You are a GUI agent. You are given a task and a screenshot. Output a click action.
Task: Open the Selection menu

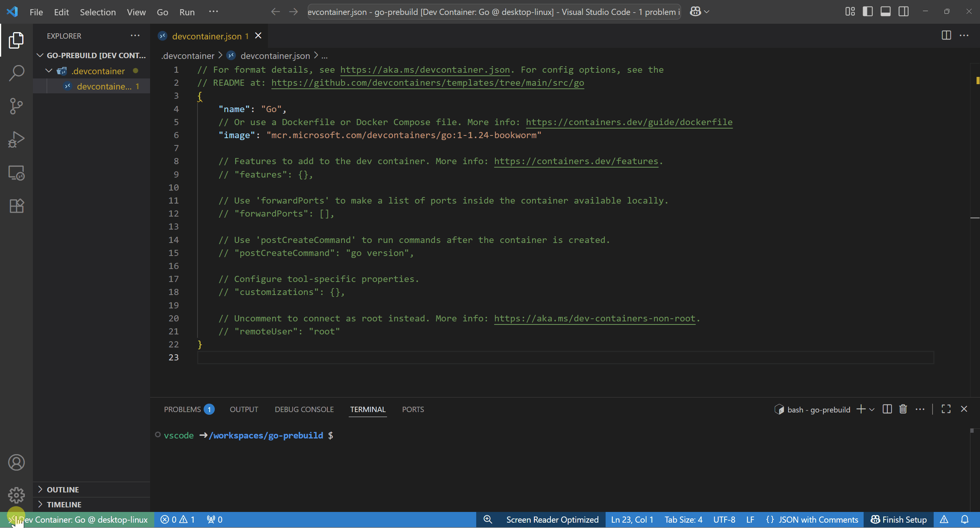(x=98, y=12)
